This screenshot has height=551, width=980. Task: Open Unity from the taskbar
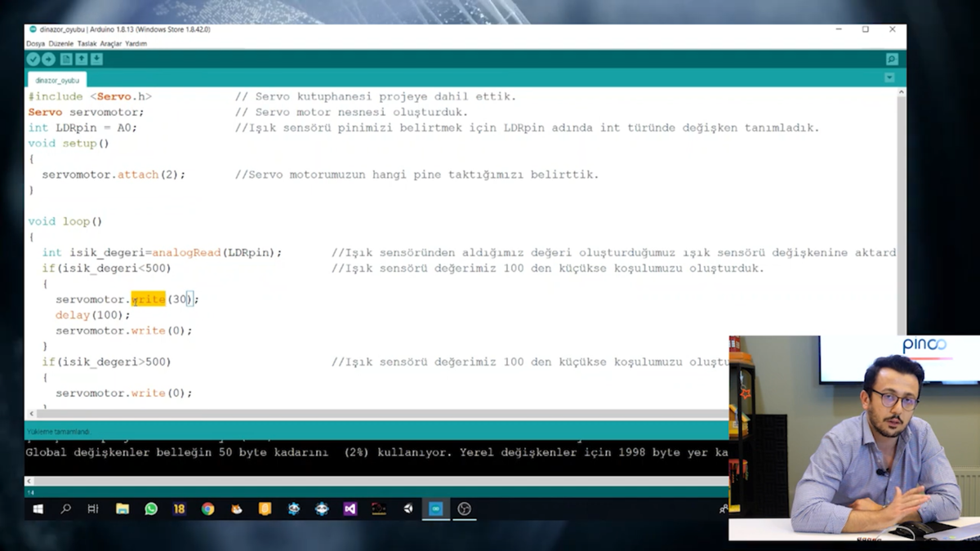tap(407, 509)
